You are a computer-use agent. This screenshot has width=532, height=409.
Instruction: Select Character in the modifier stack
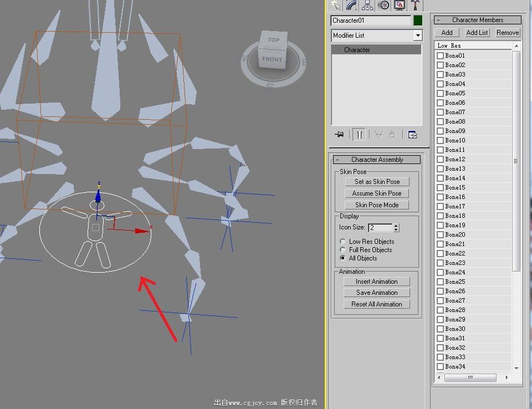click(357, 50)
